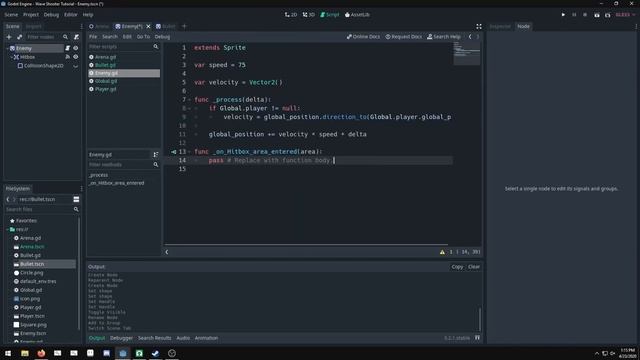Toggle alphabetical sorting of methods list

156,155
